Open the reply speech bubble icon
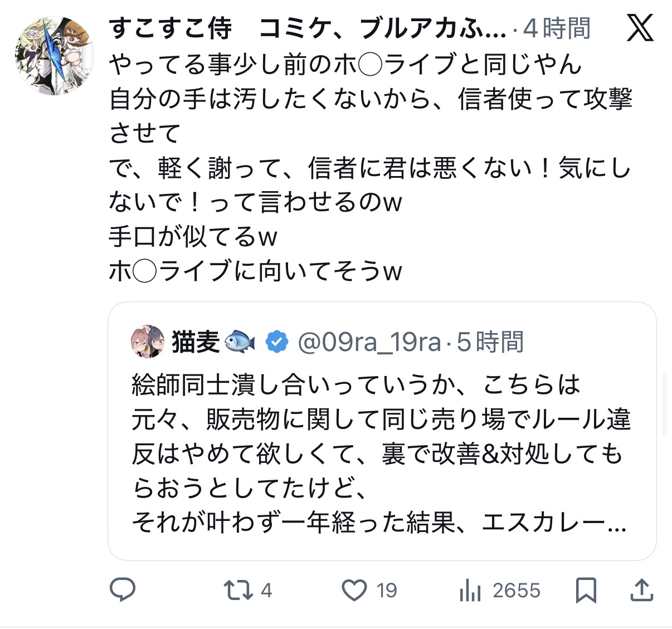This screenshot has height=629, width=672. point(123,590)
